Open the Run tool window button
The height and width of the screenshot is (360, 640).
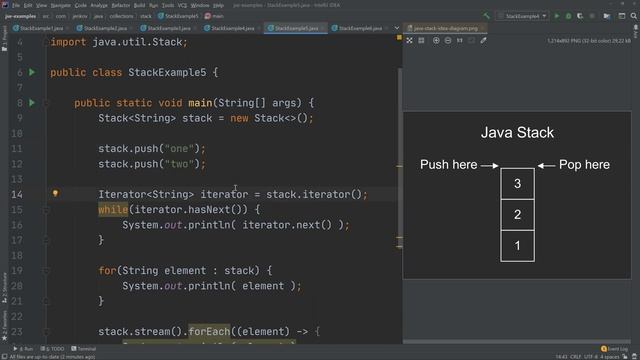[x=23, y=349]
